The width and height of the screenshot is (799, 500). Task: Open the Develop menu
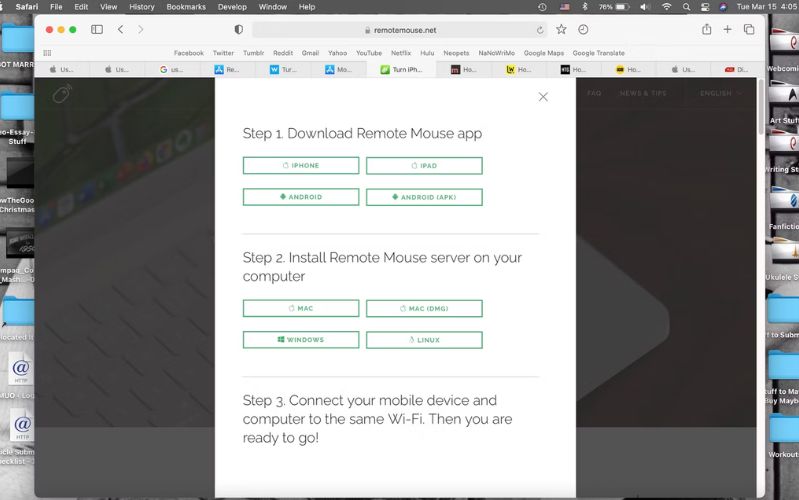point(232,7)
